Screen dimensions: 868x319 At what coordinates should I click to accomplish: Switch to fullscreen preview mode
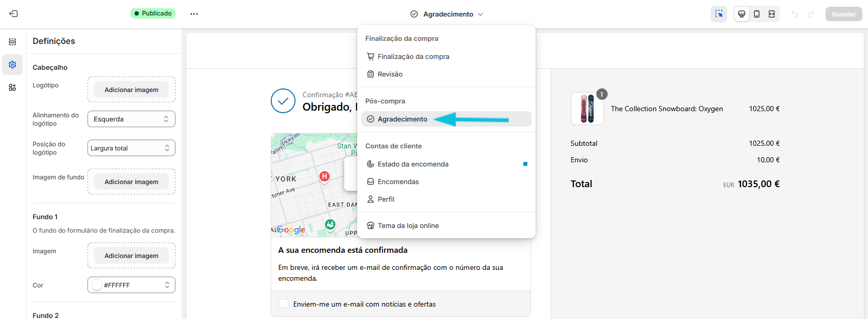[x=772, y=14]
